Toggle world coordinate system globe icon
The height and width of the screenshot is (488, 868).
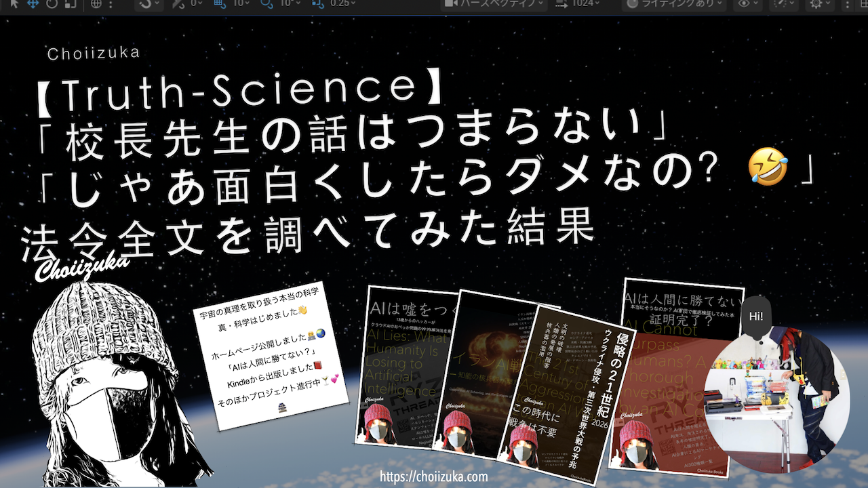(x=97, y=3)
